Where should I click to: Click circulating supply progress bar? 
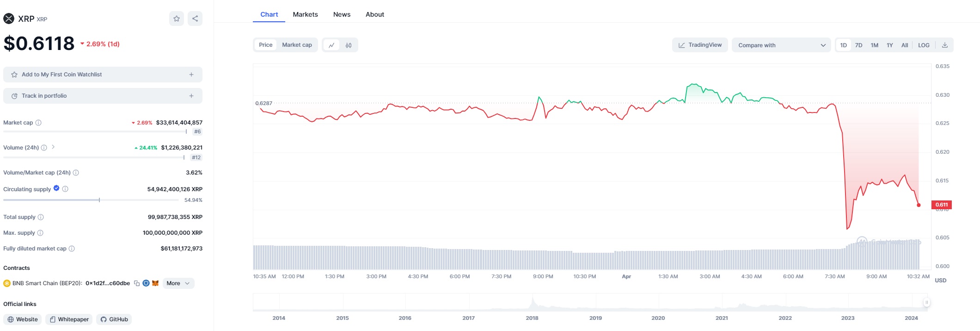[x=91, y=200]
